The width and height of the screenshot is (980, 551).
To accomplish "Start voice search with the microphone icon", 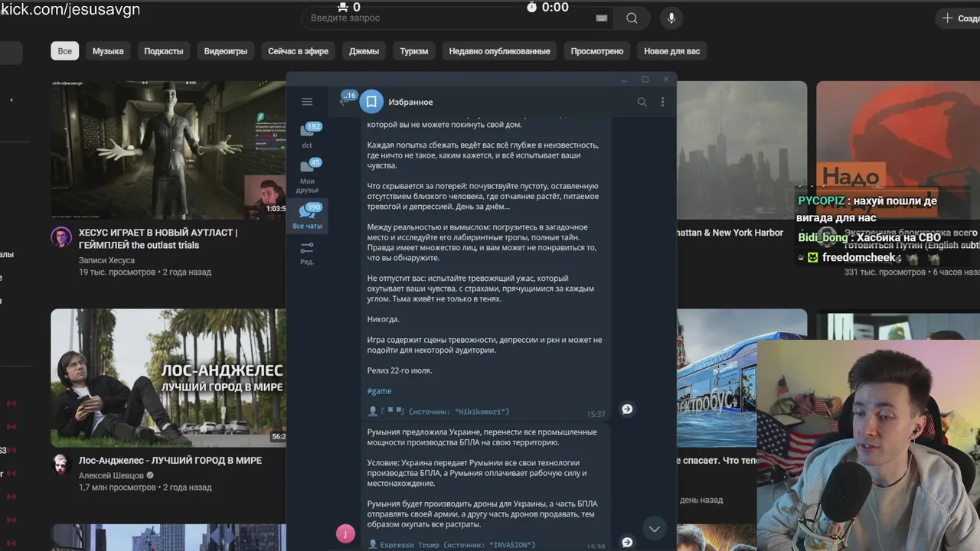I will pos(671,18).
